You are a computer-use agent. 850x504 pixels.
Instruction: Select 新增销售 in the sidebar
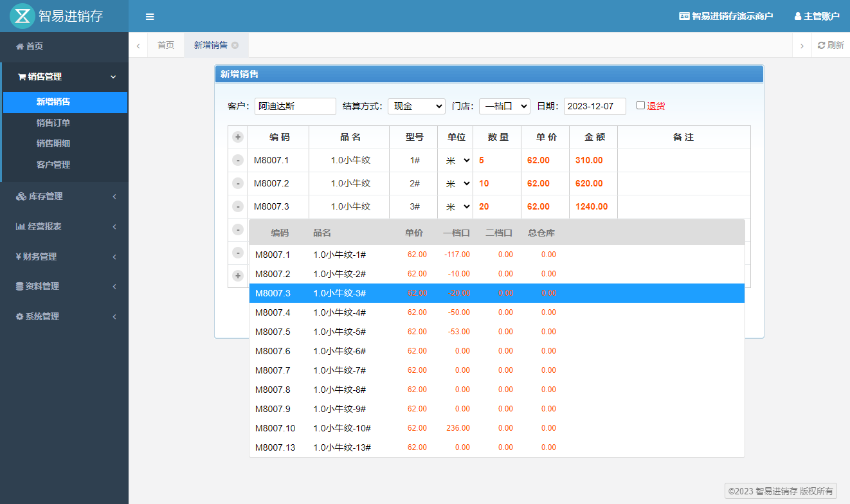point(65,102)
